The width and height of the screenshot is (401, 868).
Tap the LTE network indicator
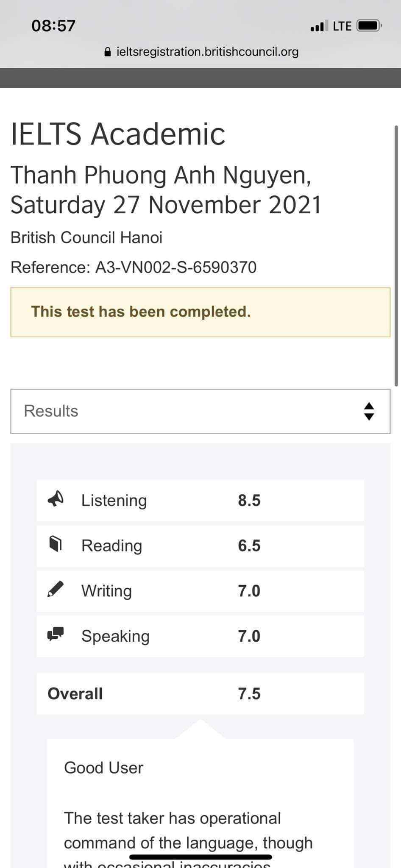(342, 26)
